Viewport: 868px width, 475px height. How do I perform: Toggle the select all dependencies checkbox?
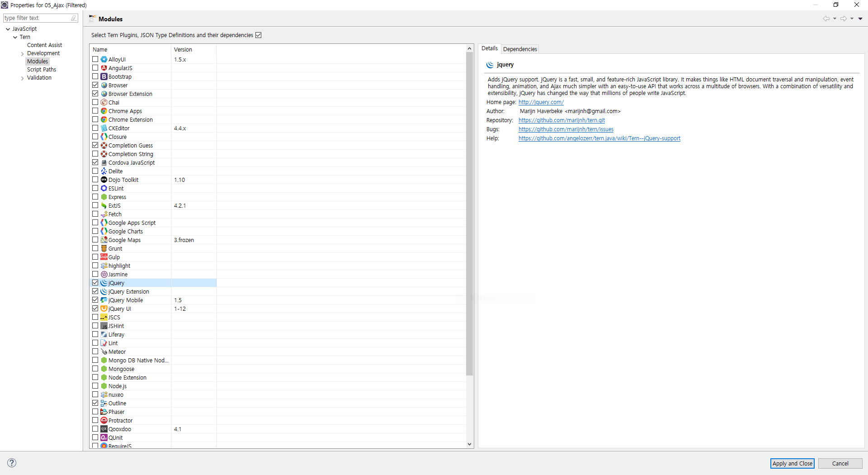(259, 35)
